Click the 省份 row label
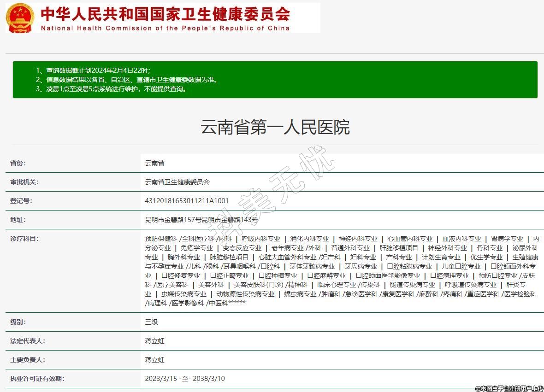Screen dimensions: 544x392 tap(18, 163)
